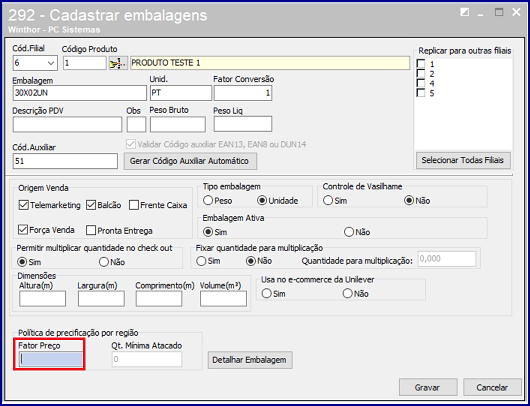Click the Quantidade para multiplicação field
Viewport: 530px width, 406px height.
click(x=447, y=259)
